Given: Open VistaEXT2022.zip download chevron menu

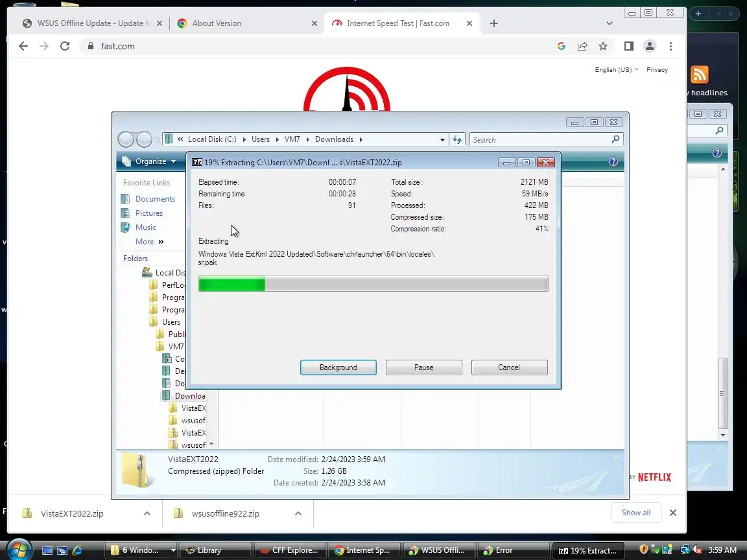Looking at the screenshot, I should [x=147, y=513].
